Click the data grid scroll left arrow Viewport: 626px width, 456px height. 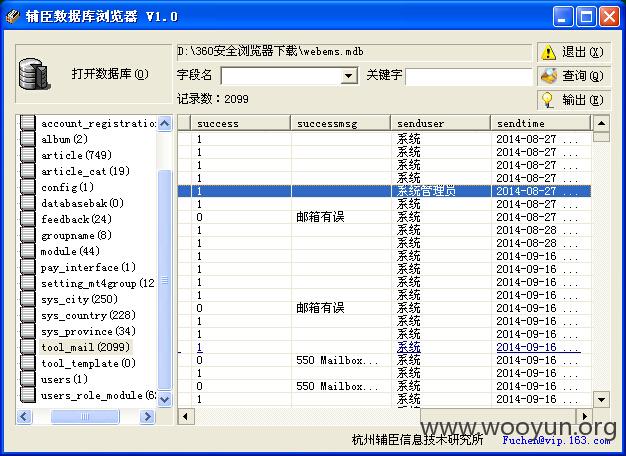click(x=185, y=416)
